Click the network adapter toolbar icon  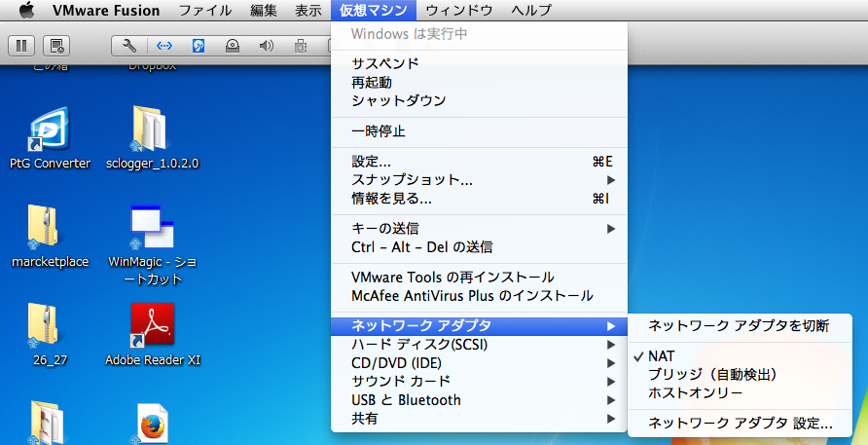(x=163, y=46)
